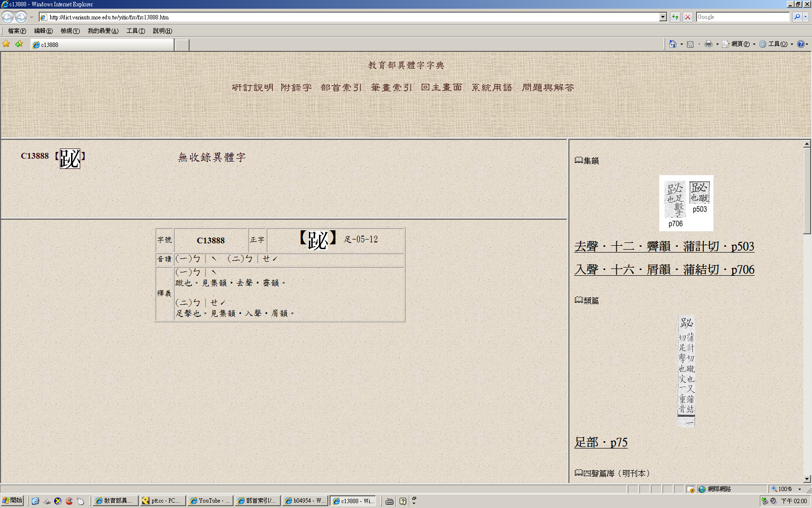Open 入聲·十六·屑韻 p706 link
This screenshot has width=812, height=508.
664,269
